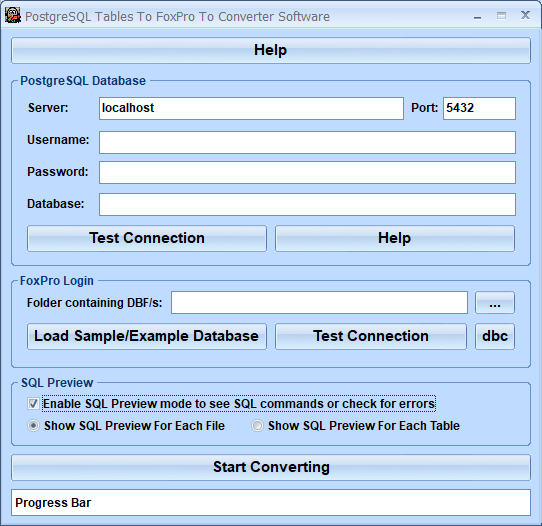This screenshot has width=542, height=526.
Task: Click the Server: label text
Action: 48,108
